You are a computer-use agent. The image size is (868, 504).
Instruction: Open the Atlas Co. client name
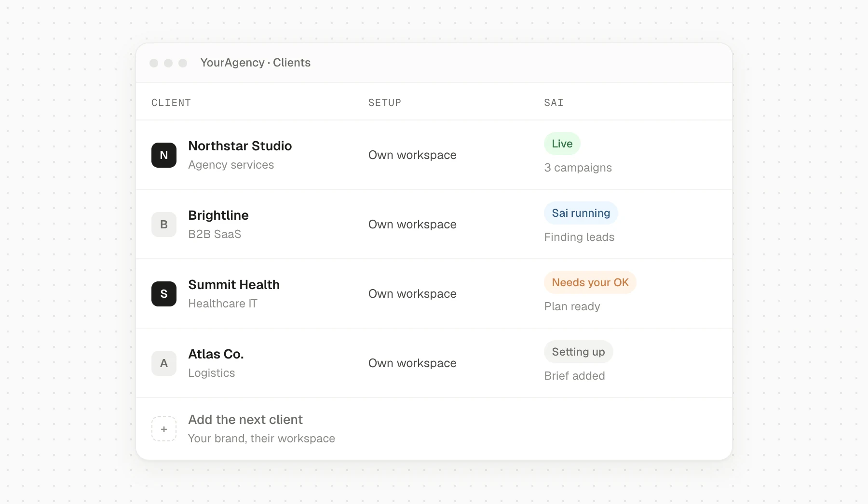pyautogui.click(x=216, y=354)
